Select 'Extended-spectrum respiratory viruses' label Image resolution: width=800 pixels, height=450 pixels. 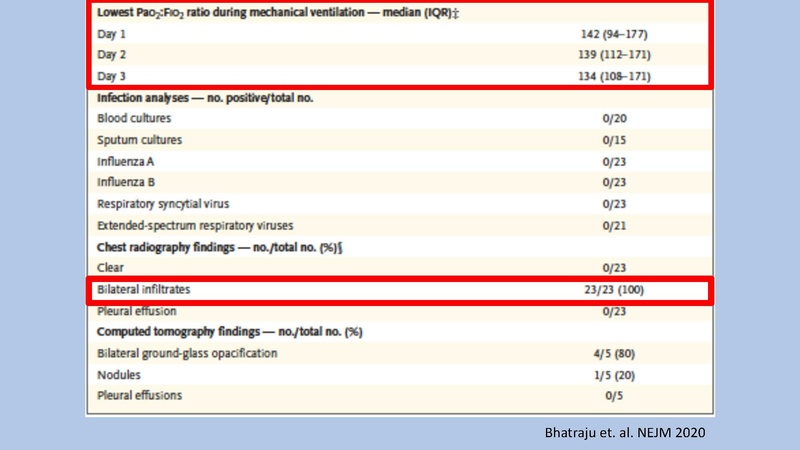(x=195, y=226)
